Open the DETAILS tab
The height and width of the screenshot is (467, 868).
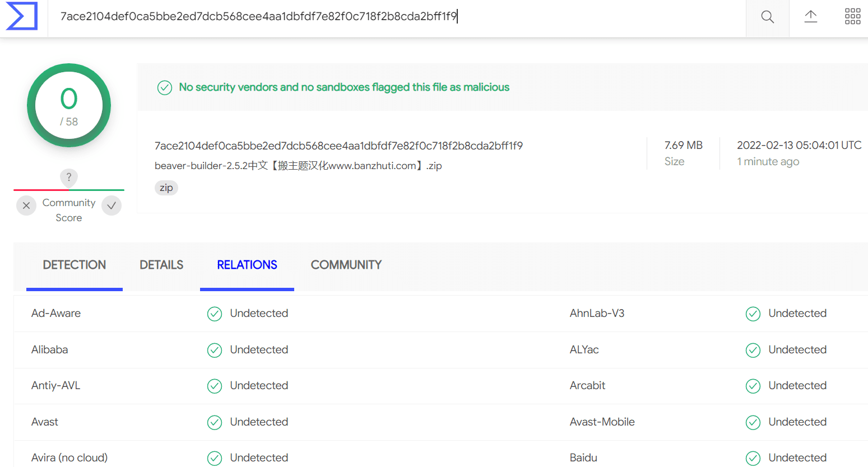tap(161, 265)
